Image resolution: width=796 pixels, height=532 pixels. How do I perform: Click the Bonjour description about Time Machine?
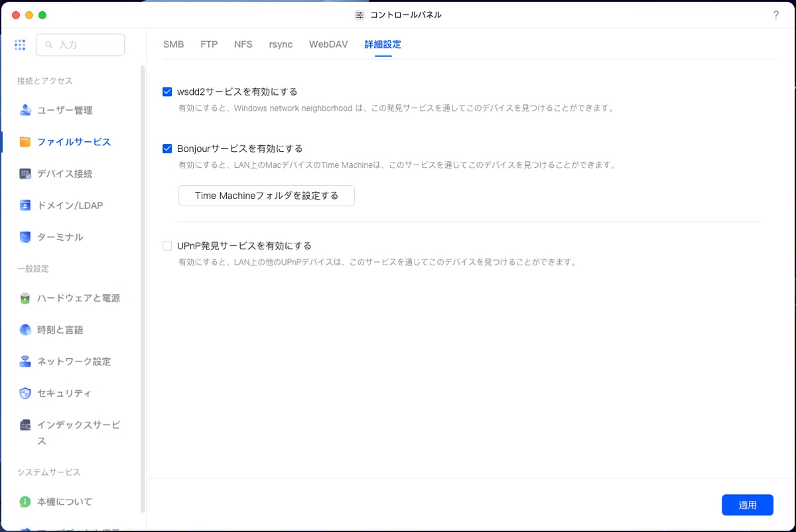coord(397,165)
